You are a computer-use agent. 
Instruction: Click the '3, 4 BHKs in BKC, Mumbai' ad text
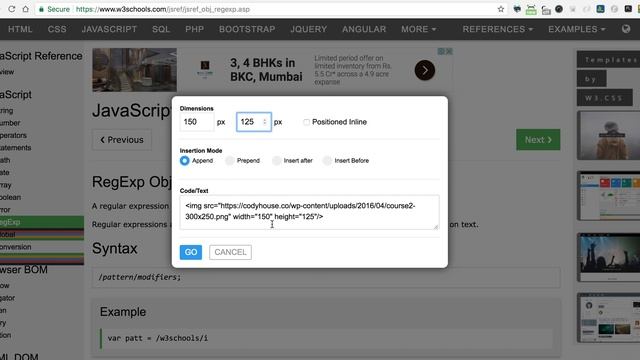tap(266, 70)
